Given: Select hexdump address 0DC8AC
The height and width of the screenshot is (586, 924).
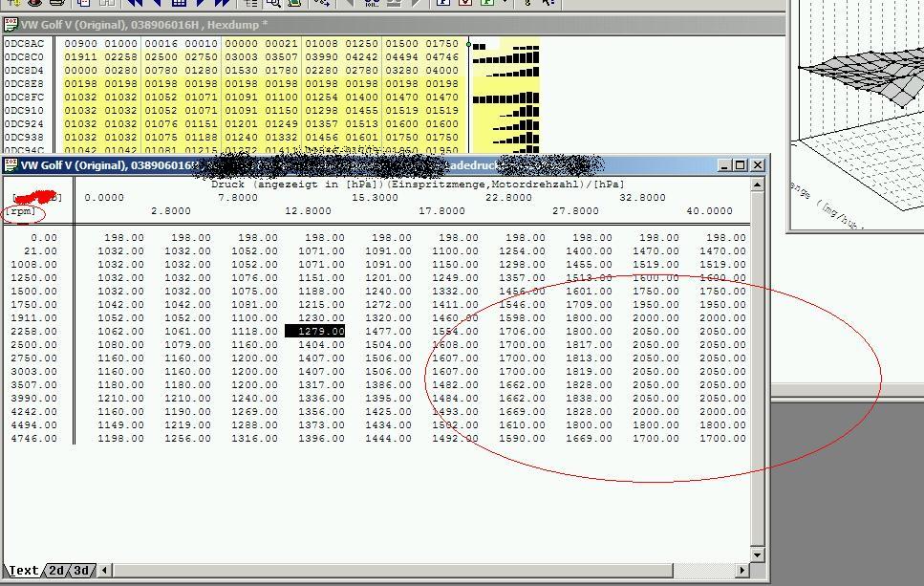Looking at the screenshot, I should coord(24,44).
